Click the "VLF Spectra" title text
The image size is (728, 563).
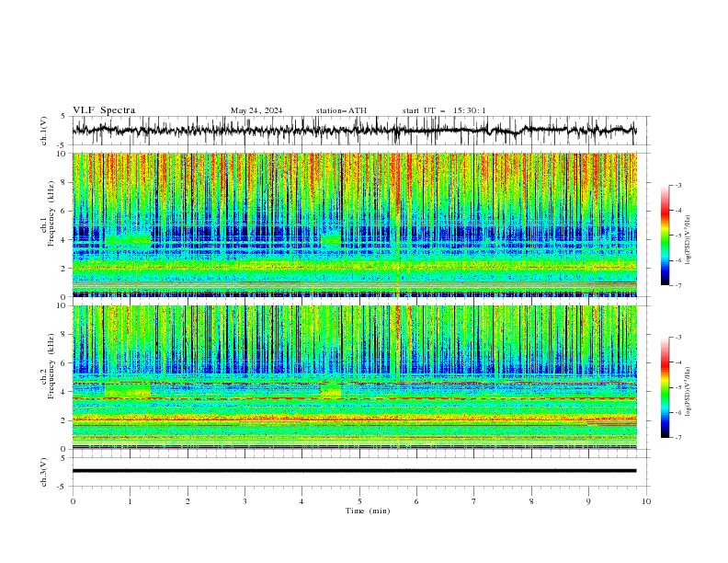coord(104,110)
